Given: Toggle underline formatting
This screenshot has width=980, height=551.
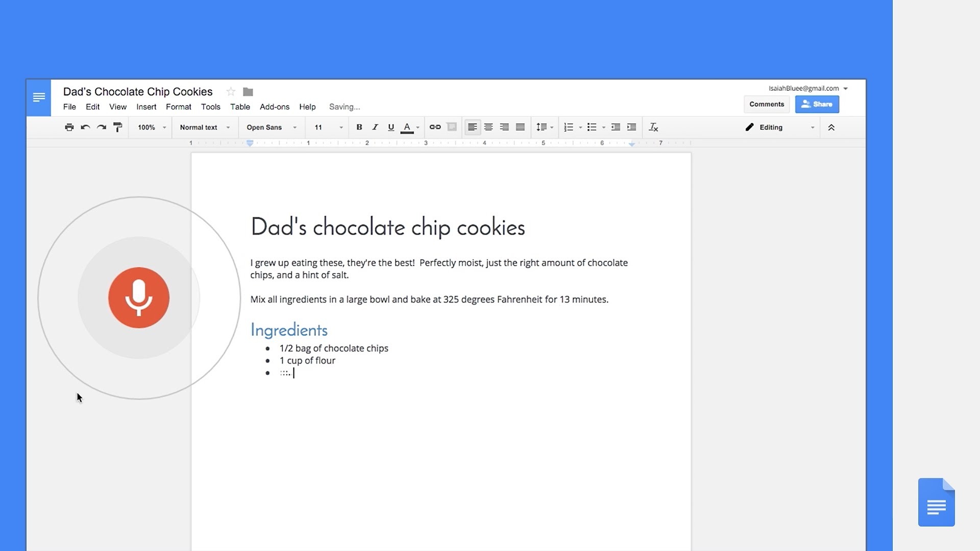Looking at the screenshot, I should click(391, 128).
